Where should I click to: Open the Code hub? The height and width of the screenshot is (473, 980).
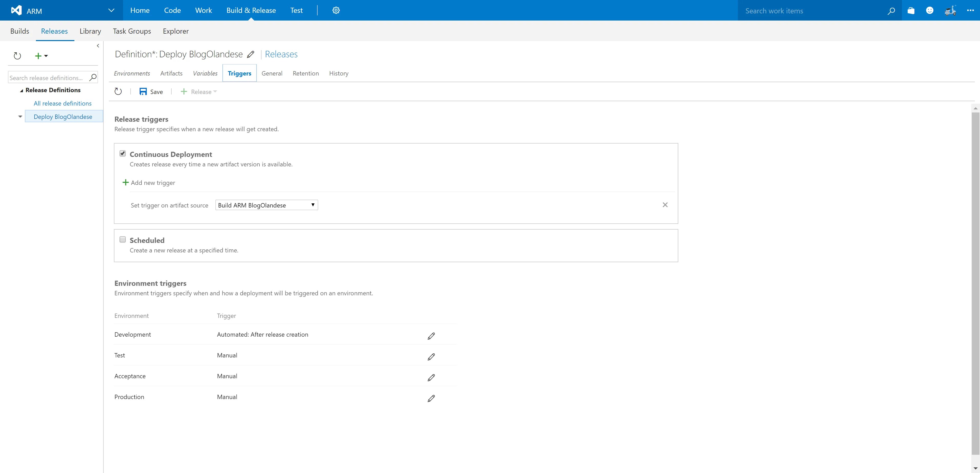click(x=172, y=10)
